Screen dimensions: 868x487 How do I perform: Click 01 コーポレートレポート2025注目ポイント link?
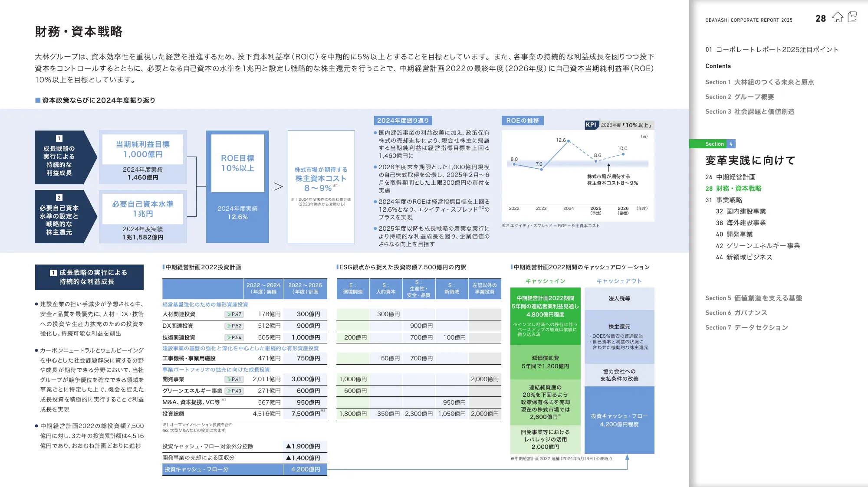tap(772, 50)
